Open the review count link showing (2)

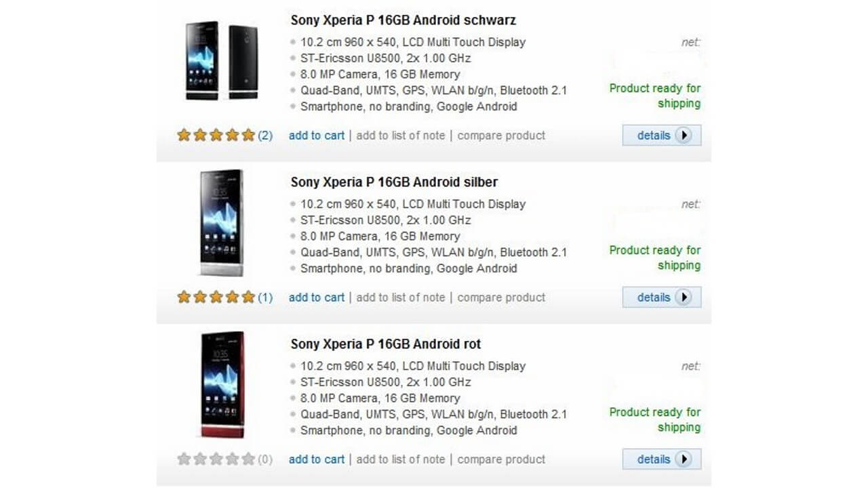tap(265, 135)
